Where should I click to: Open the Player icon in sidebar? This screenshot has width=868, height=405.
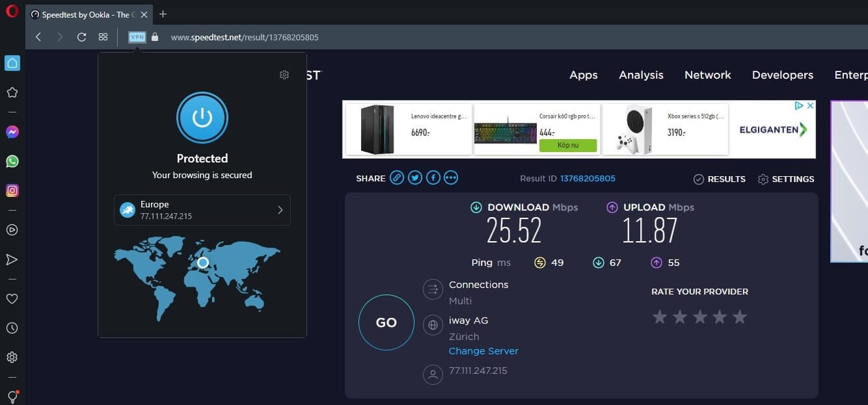pos(12,229)
